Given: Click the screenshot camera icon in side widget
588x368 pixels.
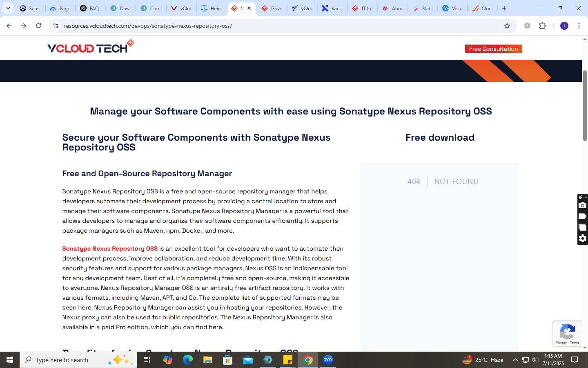Looking at the screenshot, I should pos(583,205).
